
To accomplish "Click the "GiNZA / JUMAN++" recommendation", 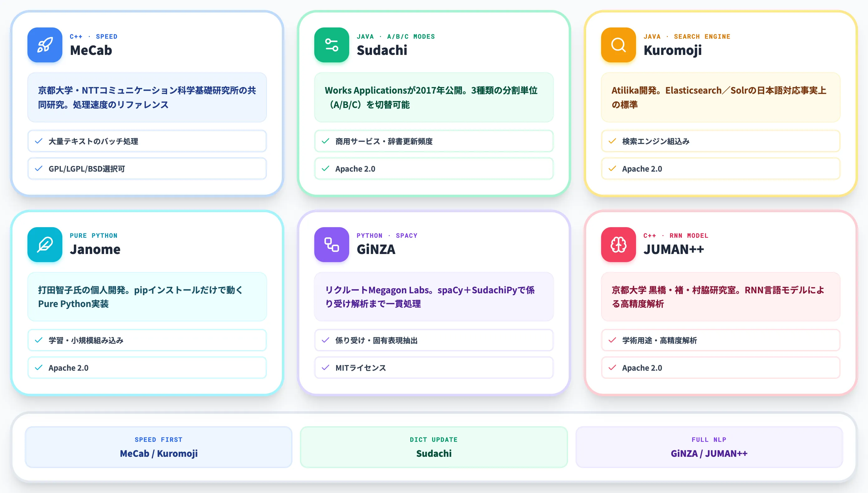I will pyautogui.click(x=709, y=453).
